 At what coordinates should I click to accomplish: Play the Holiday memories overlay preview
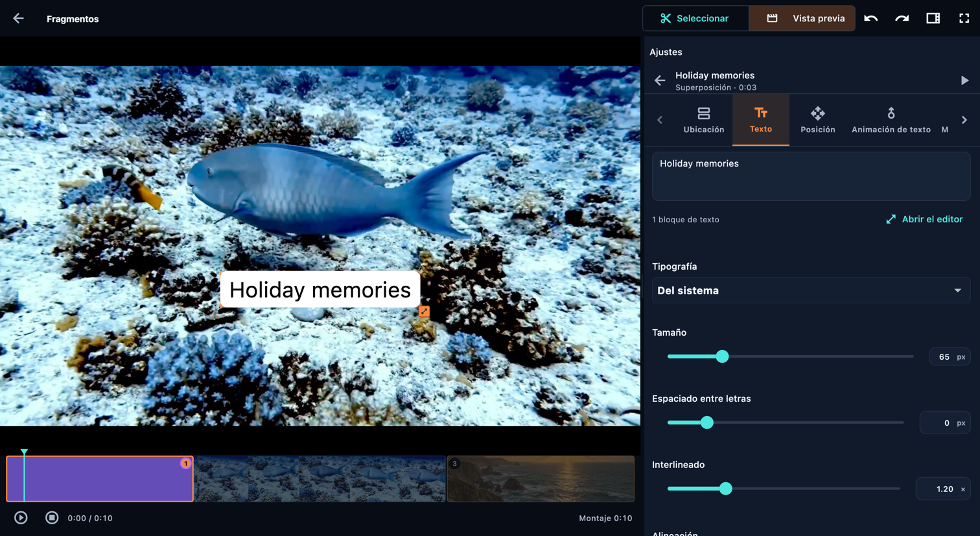pyautogui.click(x=964, y=81)
